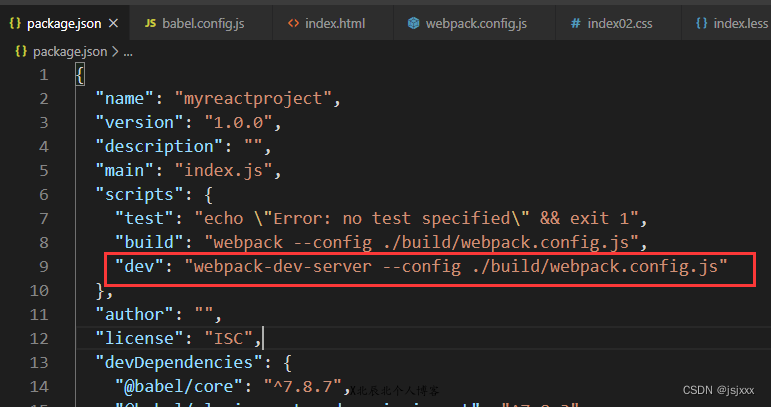Screen dimensions: 771x407
Task: Click the "scripts" key on line 6
Action: click(x=140, y=195)
